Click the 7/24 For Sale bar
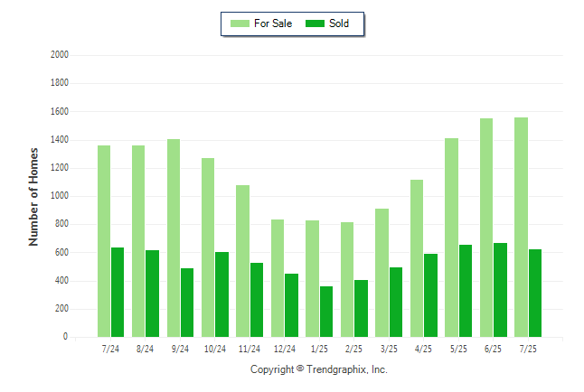Image resolution: width=584 pixels, height=392 pixels. (104, 241)
